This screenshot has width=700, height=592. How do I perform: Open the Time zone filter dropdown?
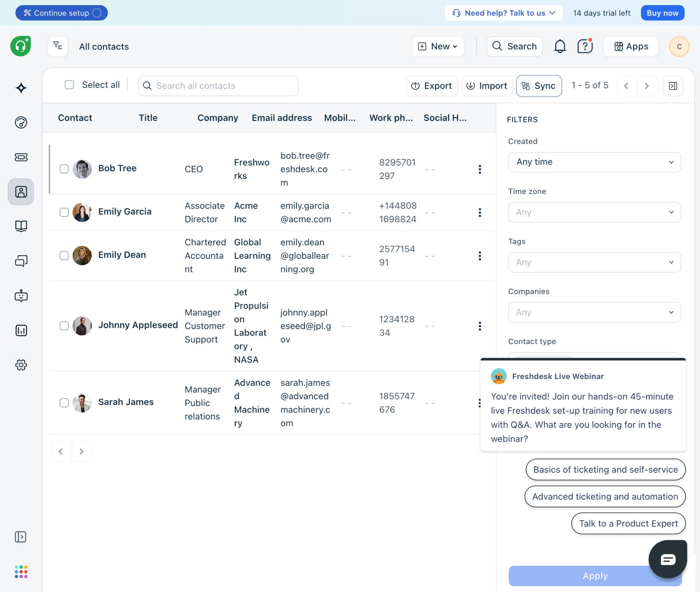tap(594, 212)
